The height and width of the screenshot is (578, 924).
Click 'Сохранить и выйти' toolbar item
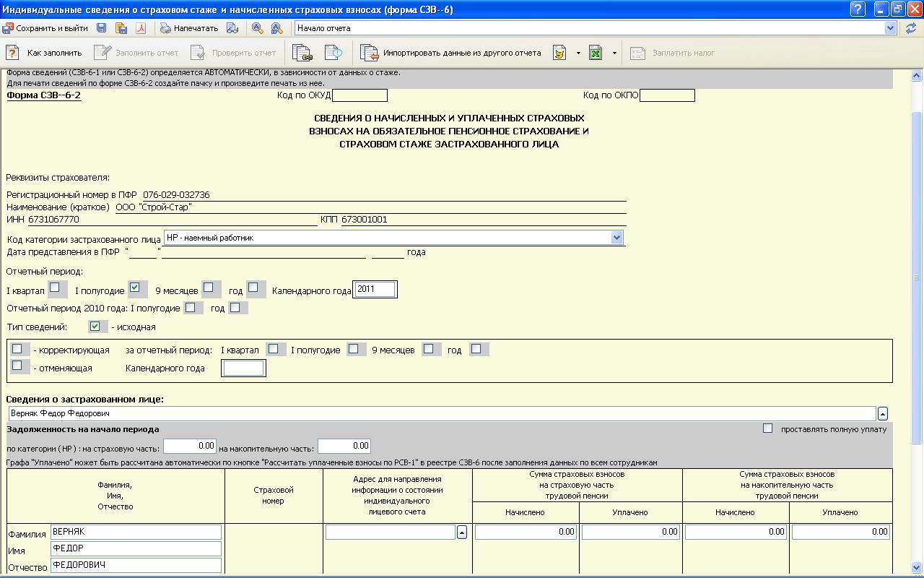[45, 28]
